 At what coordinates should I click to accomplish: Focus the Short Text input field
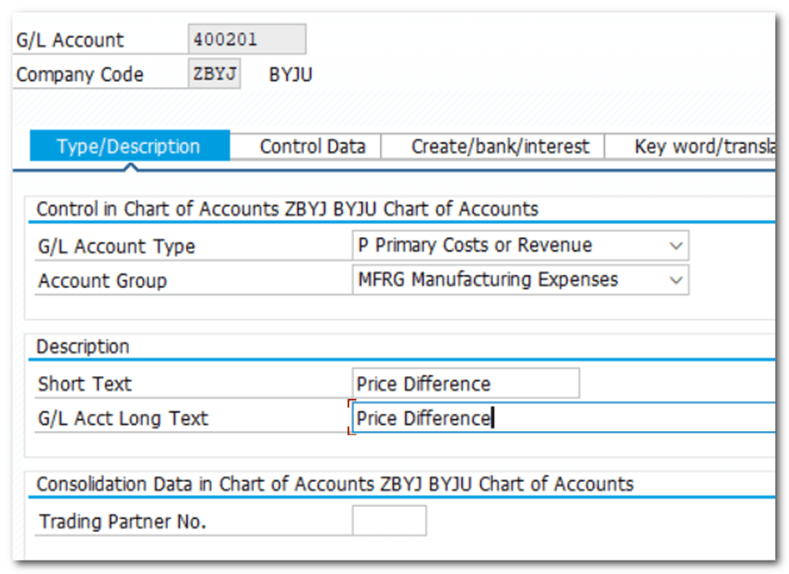point(466,384)
